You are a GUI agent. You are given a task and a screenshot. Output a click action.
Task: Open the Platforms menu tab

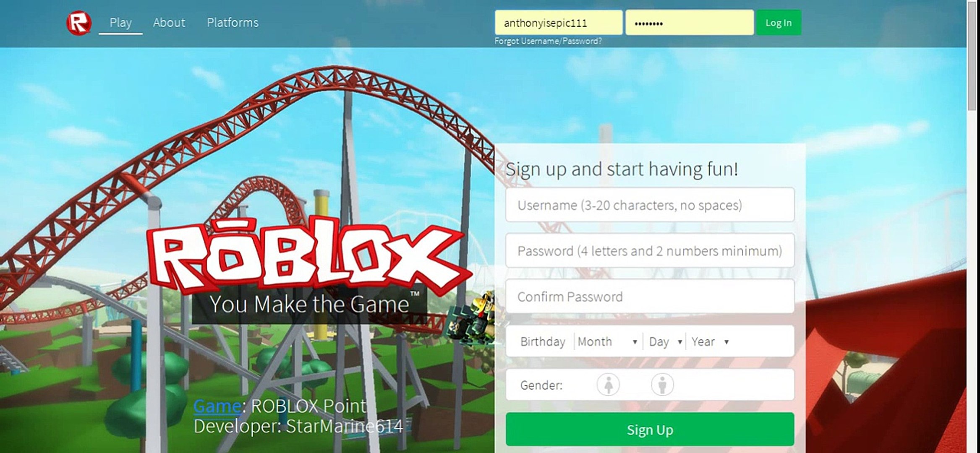tap(233, 23)
